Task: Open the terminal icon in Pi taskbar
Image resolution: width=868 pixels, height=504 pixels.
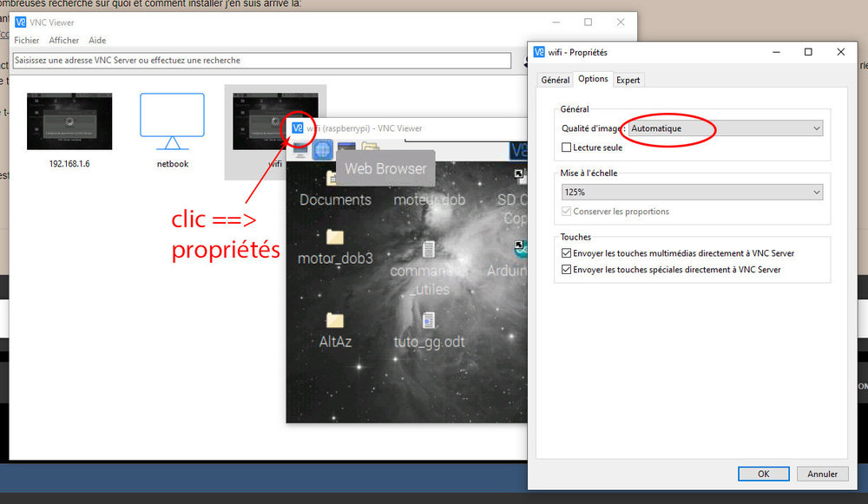Action: tap(346, 147)
